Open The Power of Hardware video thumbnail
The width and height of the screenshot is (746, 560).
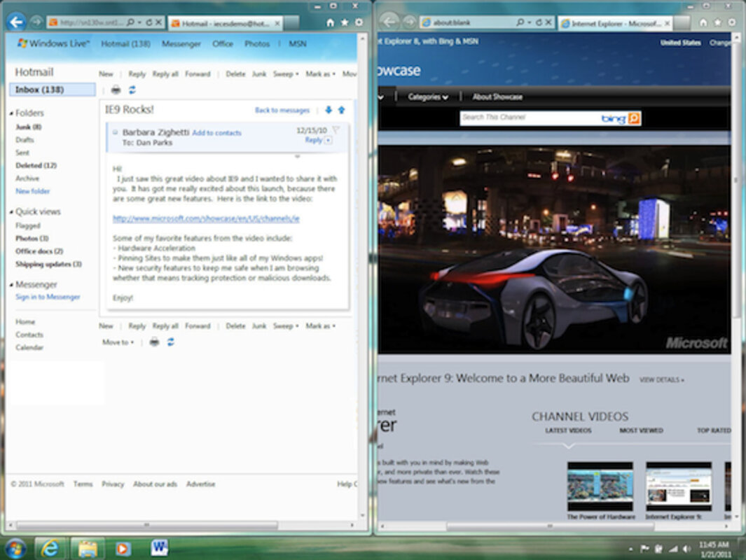pos(600,486)
